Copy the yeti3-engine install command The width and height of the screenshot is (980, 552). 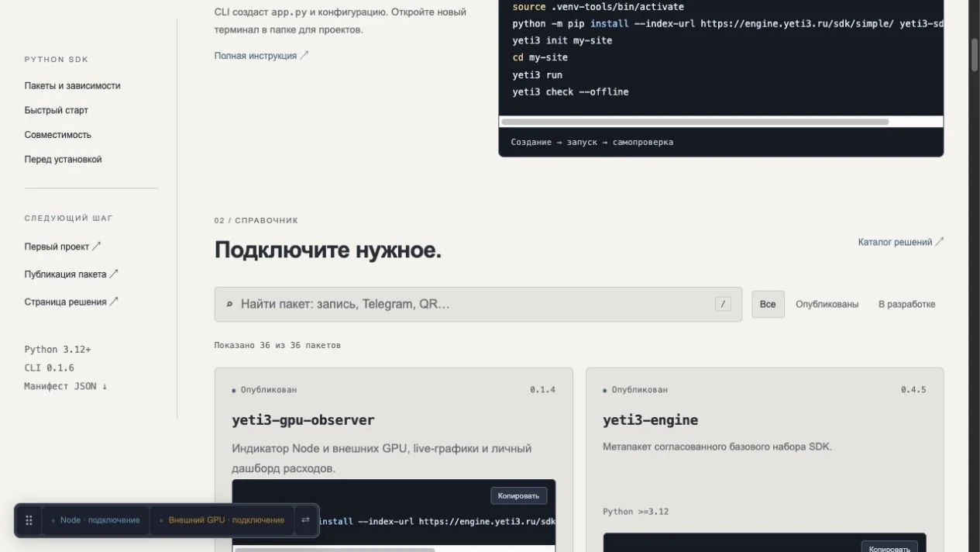pyautogui.click(x=889, y=548)
